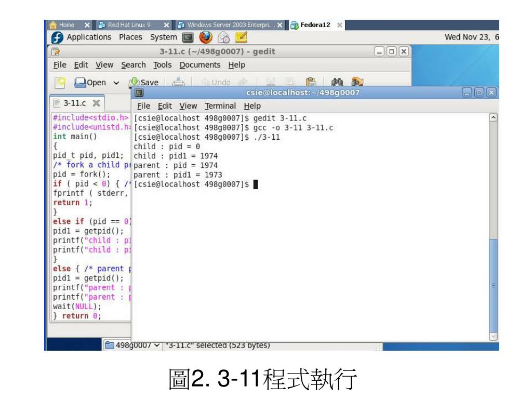Image resolution: width=532 pixels, height=399 pixels.
Task: Open the Terminal menu in terminal window
Action: point(220,106)
